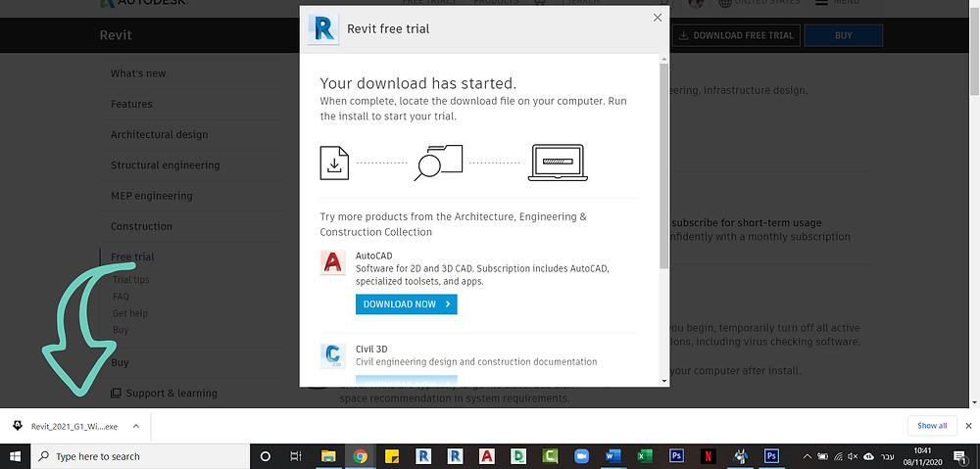
Task: Select Free trial in the sidebar
Action: click(132, 257)
